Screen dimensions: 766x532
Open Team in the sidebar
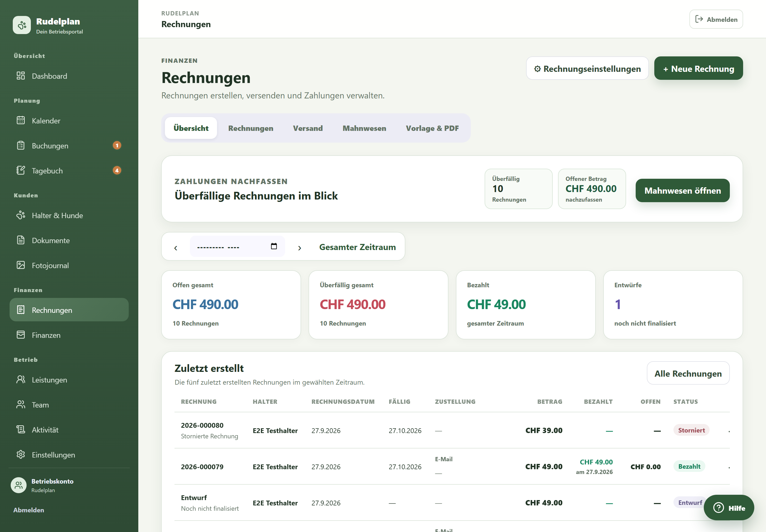69,405
